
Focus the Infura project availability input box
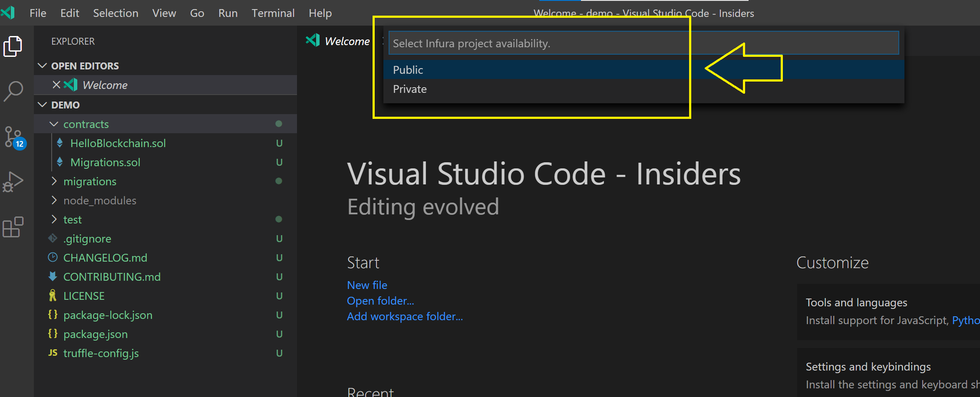pyautogui.click(x=643, y=43)
